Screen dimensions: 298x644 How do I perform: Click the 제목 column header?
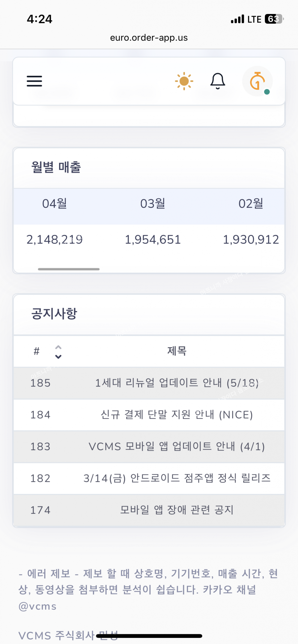(177, 351)
